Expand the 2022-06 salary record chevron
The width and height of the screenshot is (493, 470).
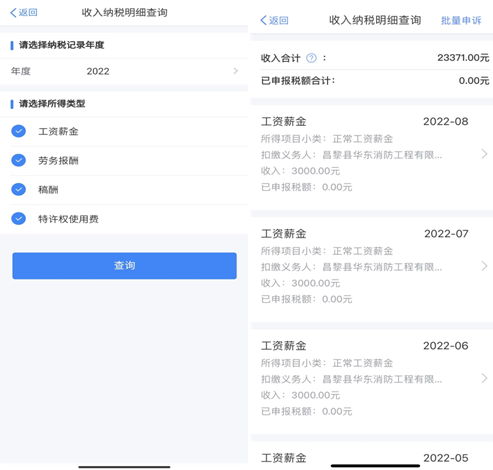[484, 378]
